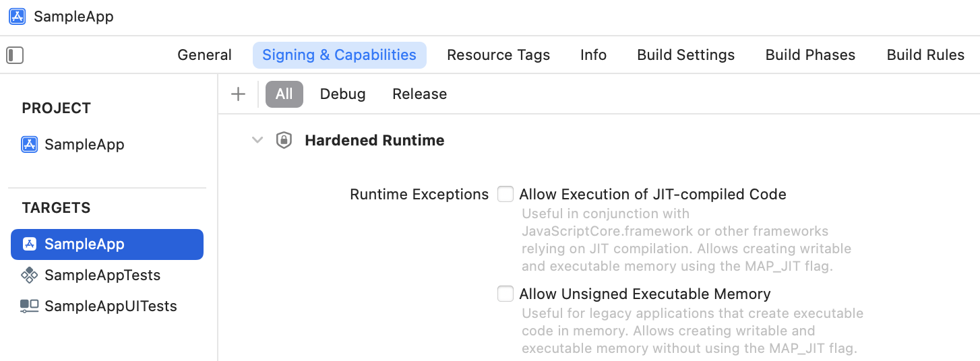Switch to Build Settings tab
Screen dimensions: 980x361
[x=686, y=55]
